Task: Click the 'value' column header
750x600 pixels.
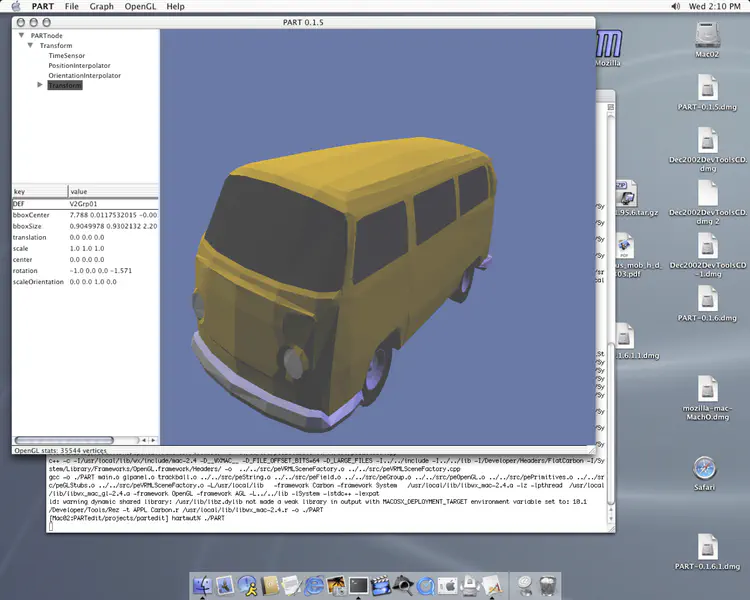Action: [x=113, y=191]
